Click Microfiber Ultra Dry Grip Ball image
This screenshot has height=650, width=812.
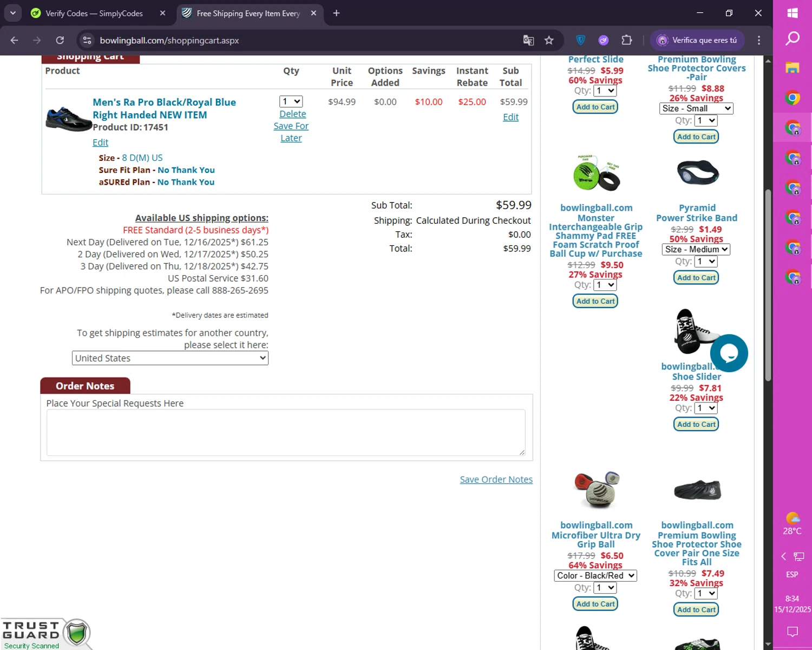pos(596,489)
